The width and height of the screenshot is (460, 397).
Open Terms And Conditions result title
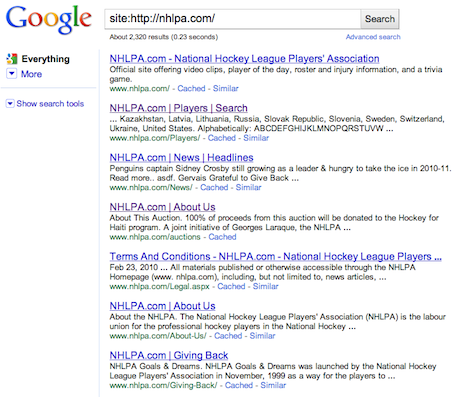click(276, 256)
